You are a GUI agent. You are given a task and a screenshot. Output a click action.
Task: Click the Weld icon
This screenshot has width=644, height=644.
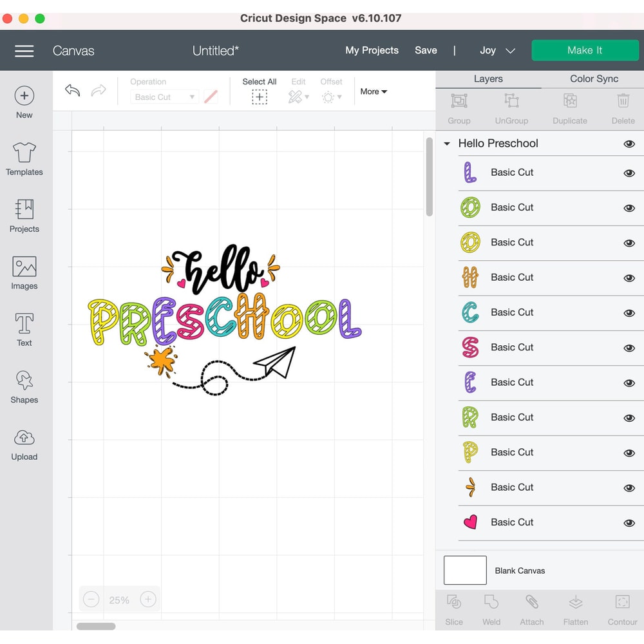pos(491,609)
